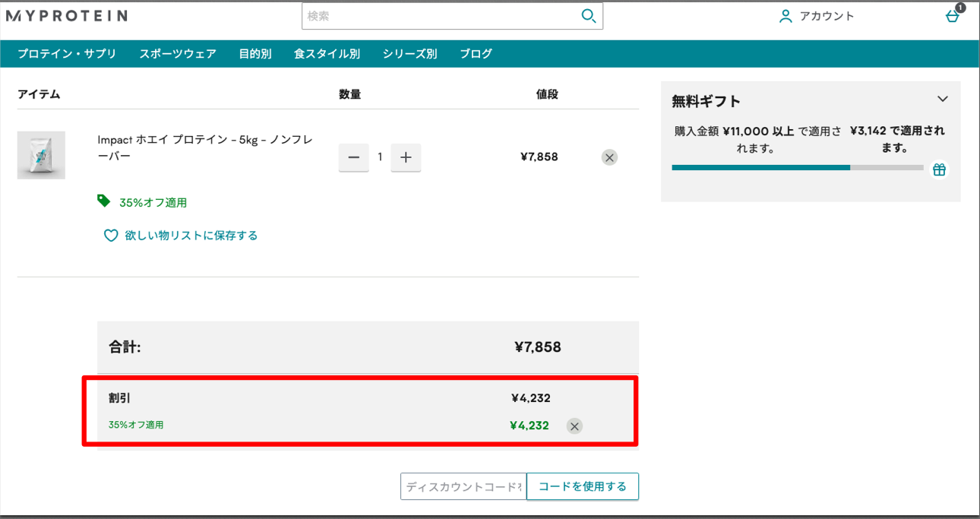980x519 pixels.
Task: Click the 値段 column header
Action: (547, 94)
